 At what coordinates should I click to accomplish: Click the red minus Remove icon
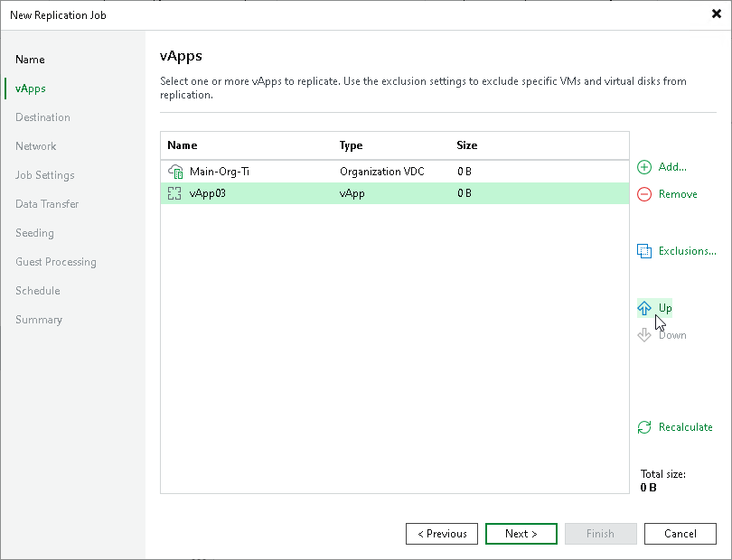click(x=644, y=194)
